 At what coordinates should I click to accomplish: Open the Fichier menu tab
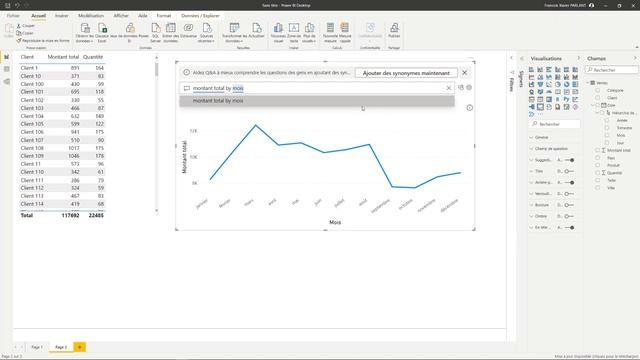(x=13, y=16)
